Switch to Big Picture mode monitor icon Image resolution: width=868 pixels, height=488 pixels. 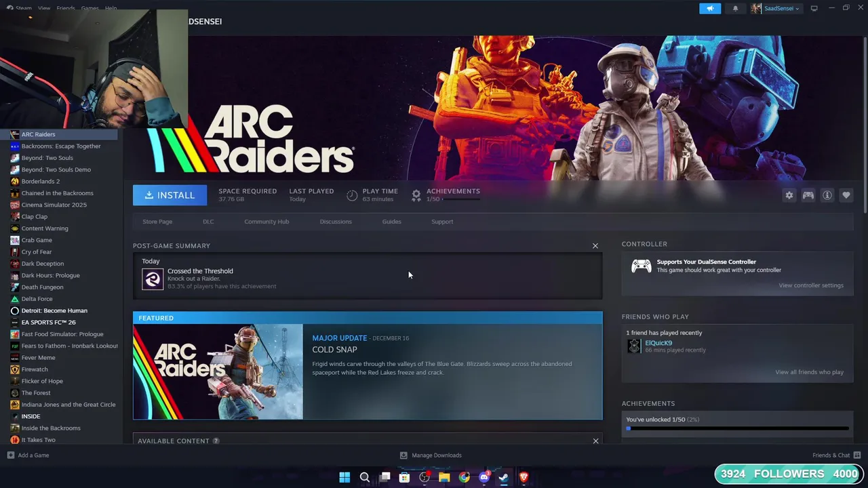coord(814,8)
